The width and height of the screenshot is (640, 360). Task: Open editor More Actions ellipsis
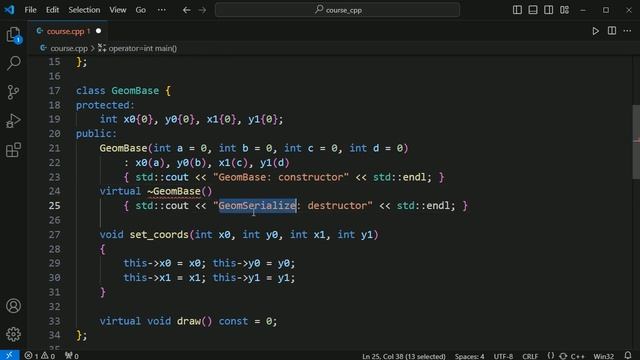coord(627,31)
